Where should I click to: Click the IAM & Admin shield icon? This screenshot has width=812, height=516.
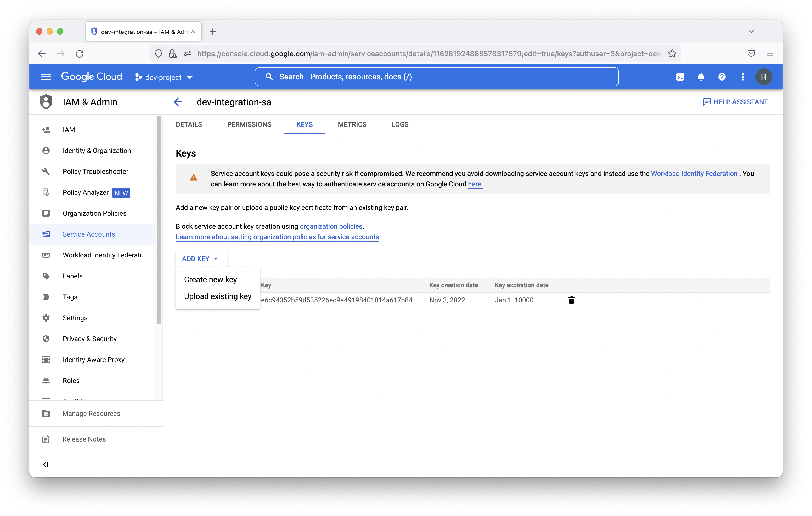(46, 102)
